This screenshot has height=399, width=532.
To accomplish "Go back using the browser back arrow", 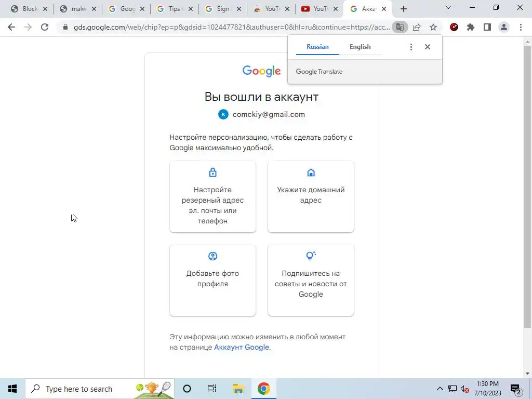I will click(11, 27).
